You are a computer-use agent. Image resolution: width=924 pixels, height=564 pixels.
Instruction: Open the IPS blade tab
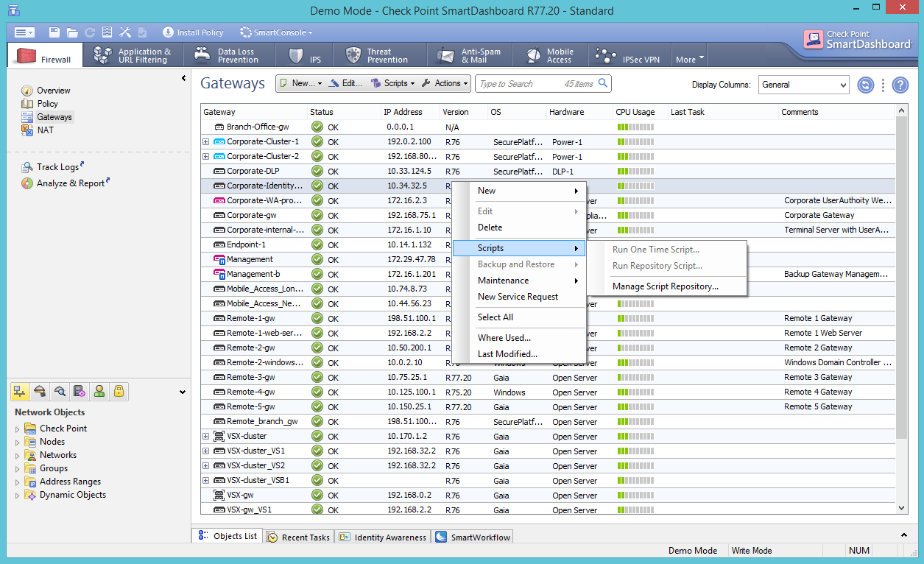click(306, 56)
